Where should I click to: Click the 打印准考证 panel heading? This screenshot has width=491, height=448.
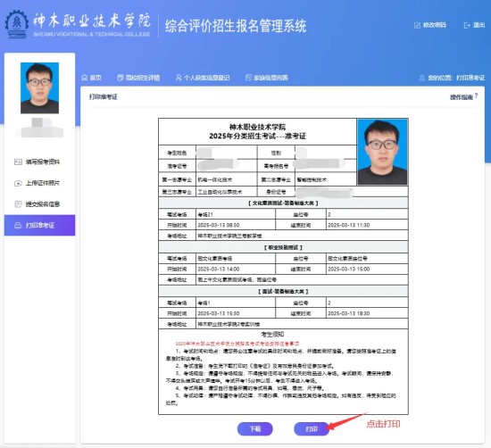click(104, 96)
